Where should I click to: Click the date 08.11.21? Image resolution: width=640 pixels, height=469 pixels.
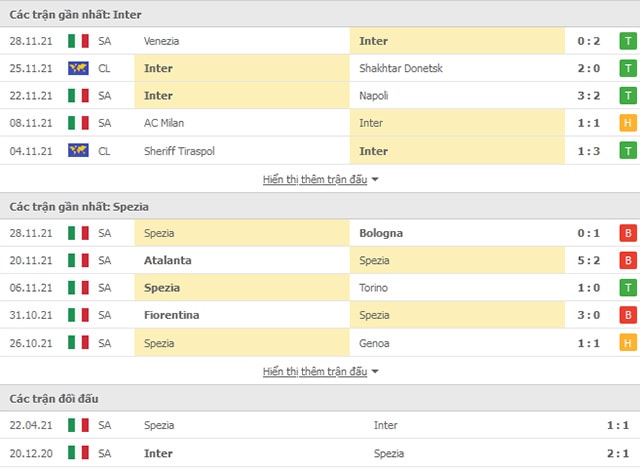tap(31, 123)
